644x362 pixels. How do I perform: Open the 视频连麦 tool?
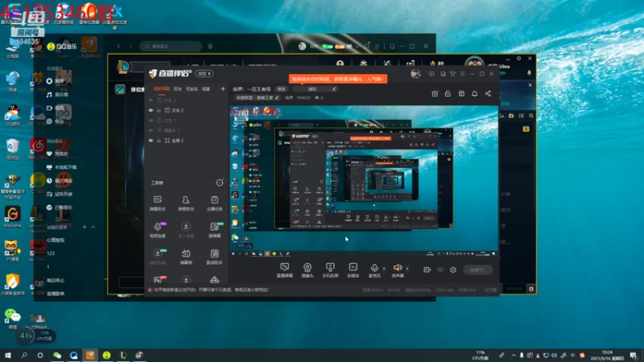click(x=157, y=230)
